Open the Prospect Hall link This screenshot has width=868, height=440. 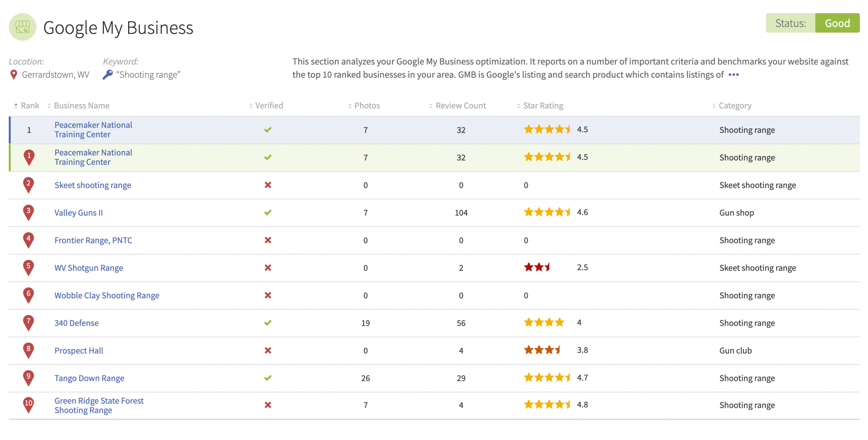click(79, 351)
